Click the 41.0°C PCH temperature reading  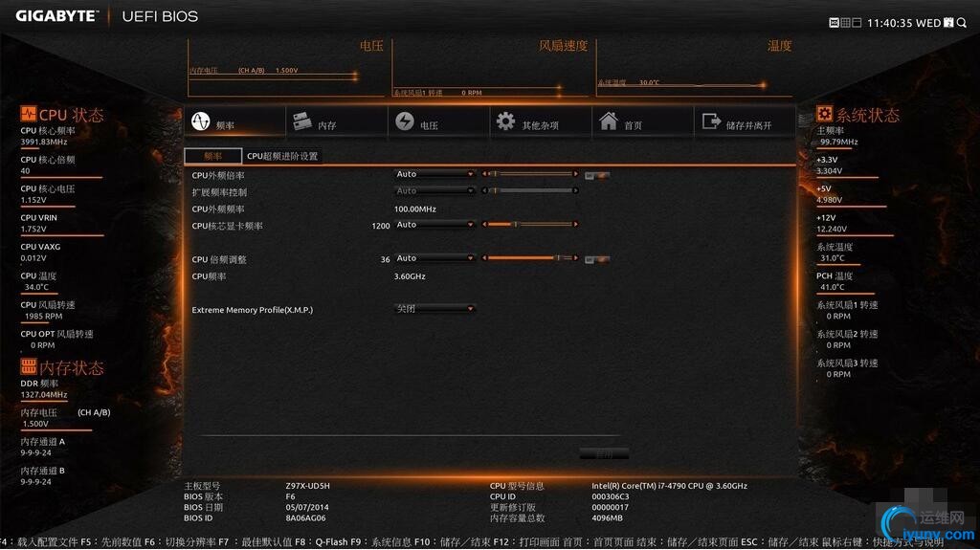[833, 287]
